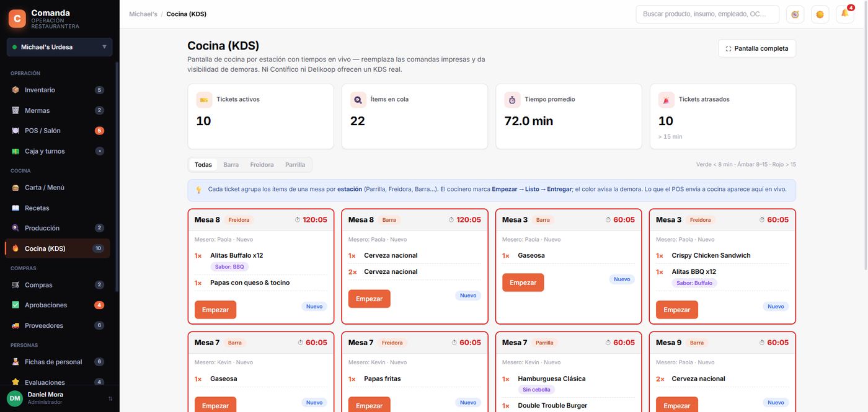Click the Aprobaciones badge count 4
This screenshot has width=868, height=412.
[99, 305]
